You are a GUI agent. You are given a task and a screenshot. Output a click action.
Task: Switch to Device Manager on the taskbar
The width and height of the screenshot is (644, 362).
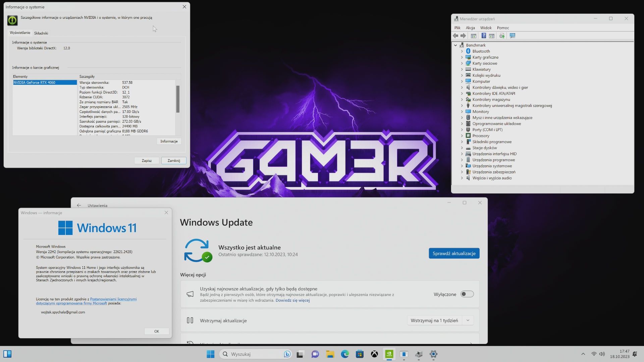pyautogui.click(x=419, y=354)
